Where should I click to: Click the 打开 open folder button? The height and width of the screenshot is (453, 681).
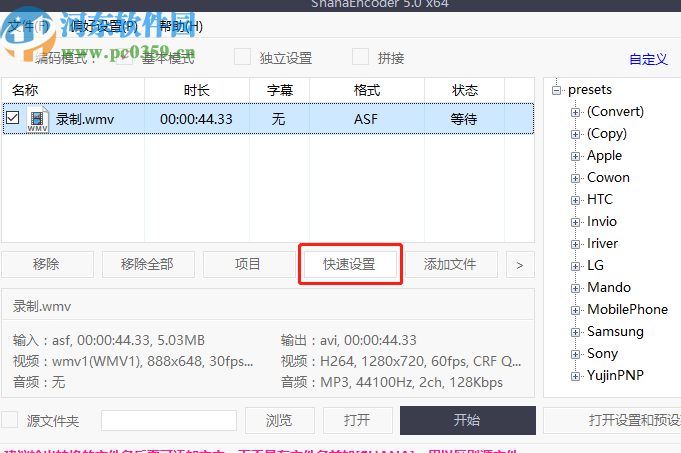pos(358,420)
